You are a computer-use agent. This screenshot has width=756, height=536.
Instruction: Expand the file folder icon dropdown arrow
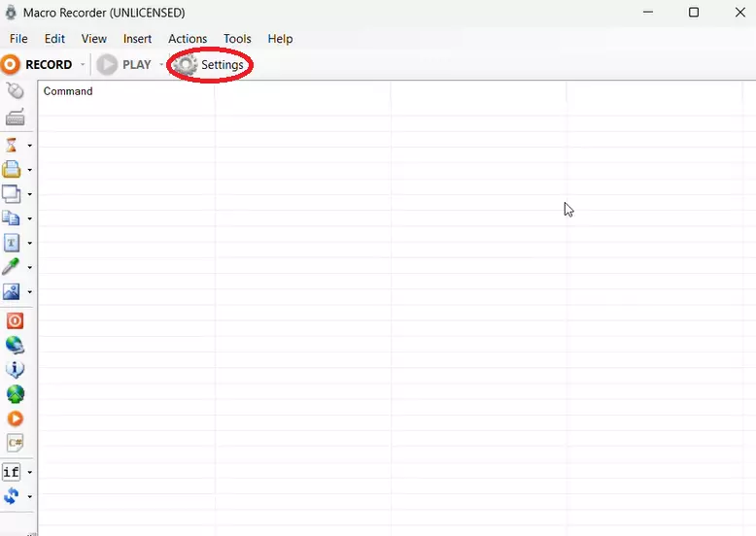pos(29,170)
